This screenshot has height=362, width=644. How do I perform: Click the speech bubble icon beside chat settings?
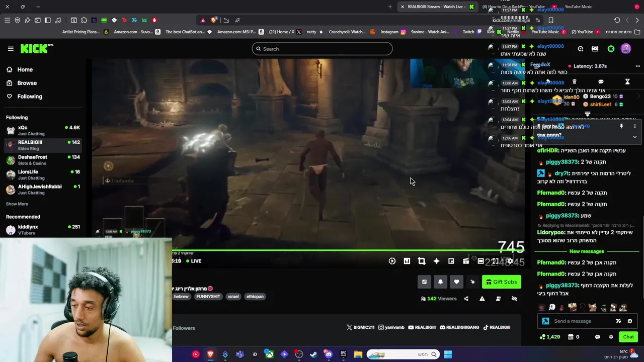[x=597, y=337]
